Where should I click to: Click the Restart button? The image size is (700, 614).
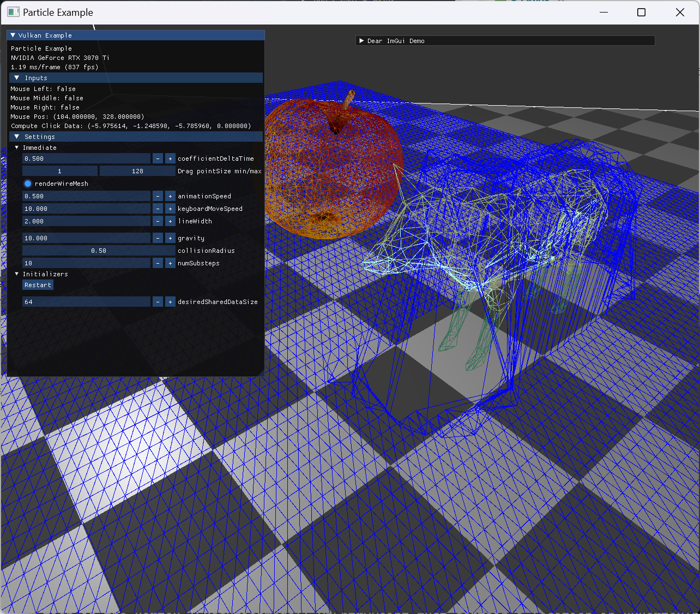(x=38, y=285)
